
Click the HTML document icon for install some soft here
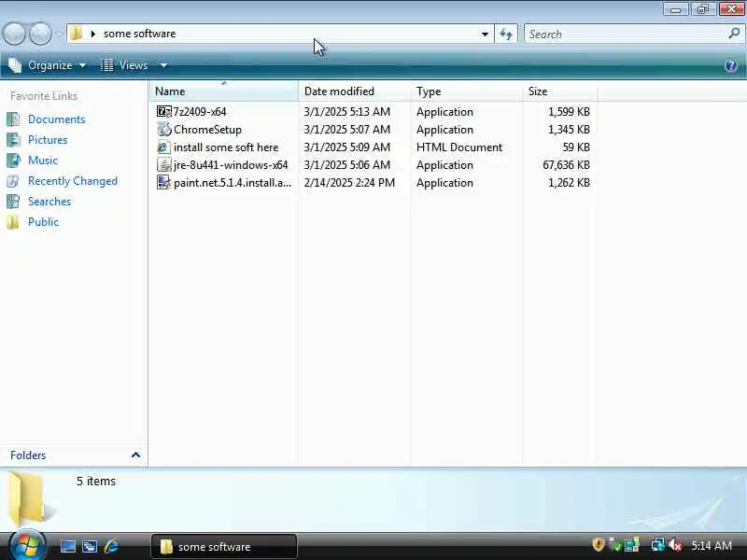(x=164, y=147)
